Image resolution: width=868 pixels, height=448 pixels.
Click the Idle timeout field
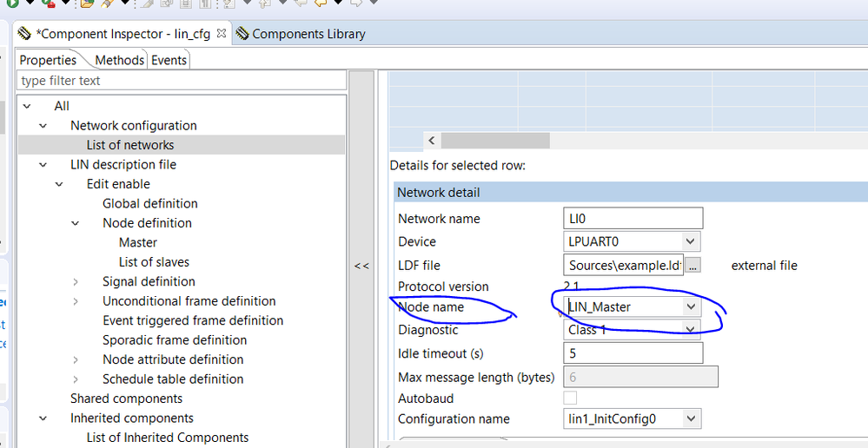coord(633,353)
